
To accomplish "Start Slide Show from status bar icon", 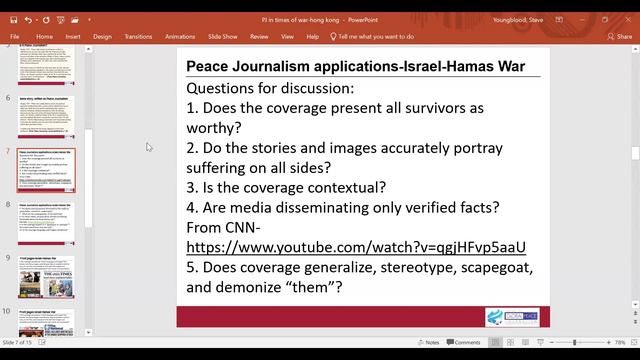I will pyautogui.click(x=540, y=342).
